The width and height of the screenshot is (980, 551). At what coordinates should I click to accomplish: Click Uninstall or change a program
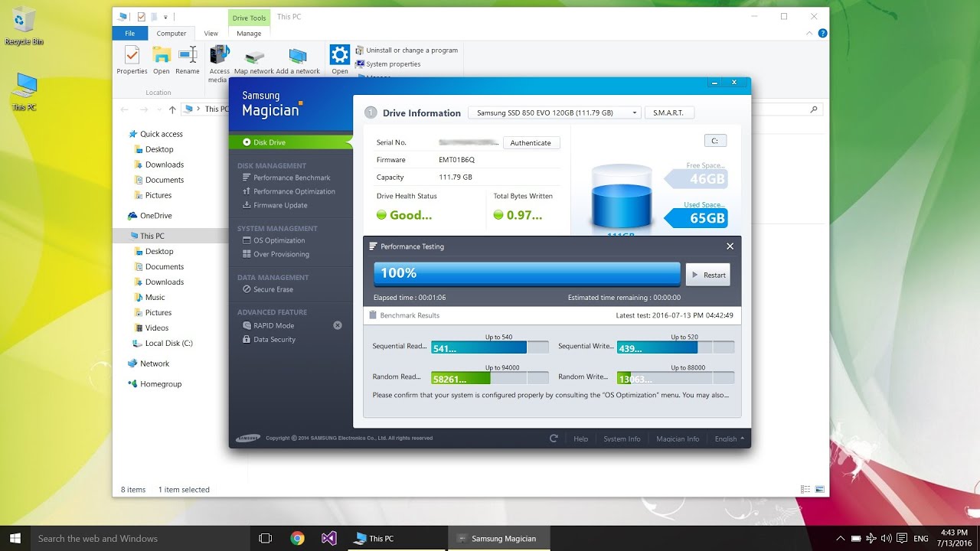click(406, 50)
